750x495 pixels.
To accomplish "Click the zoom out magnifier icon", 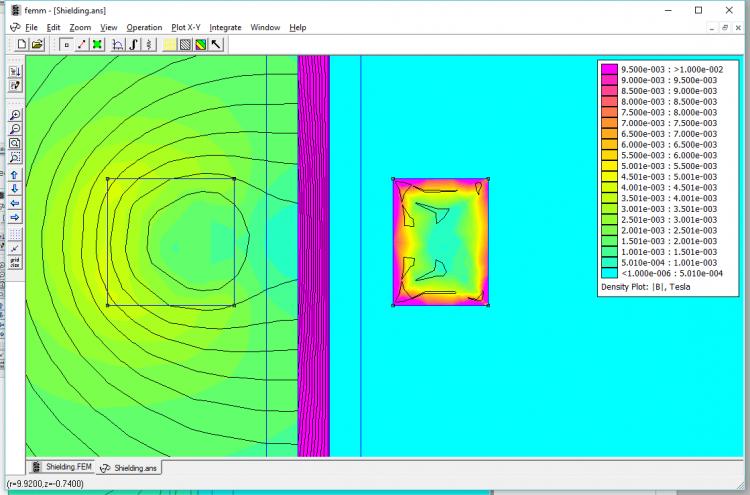I will tap(15, 129).
